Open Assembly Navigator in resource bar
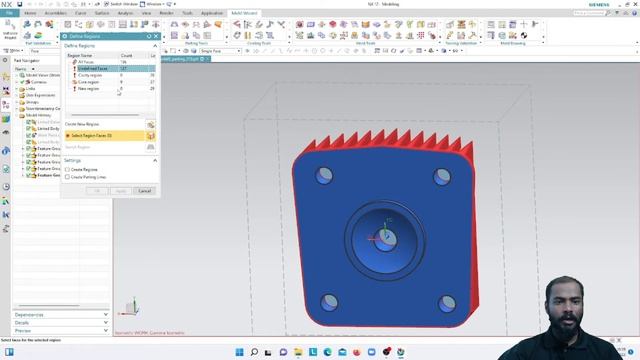 point(6,76)
